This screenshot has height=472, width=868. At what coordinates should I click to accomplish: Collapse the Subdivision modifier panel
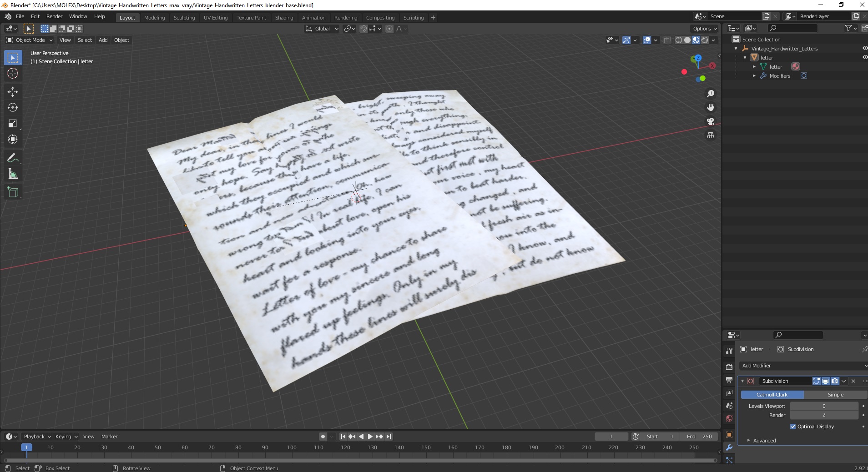coord(743,381)
